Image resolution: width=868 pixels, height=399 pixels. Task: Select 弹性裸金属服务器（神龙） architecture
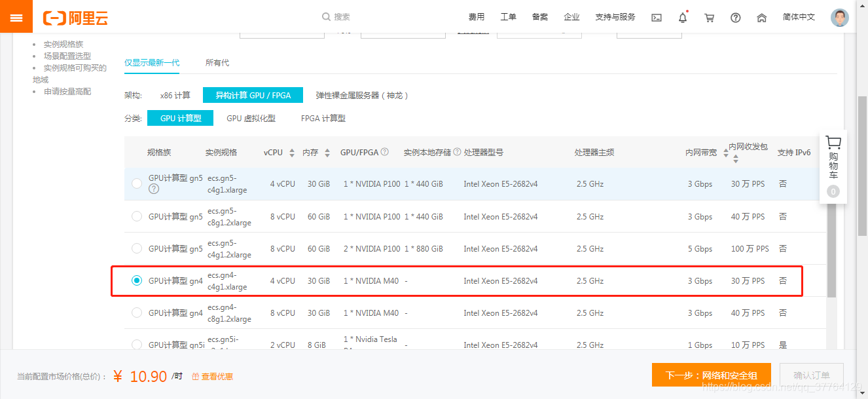[x=362, y=95]
